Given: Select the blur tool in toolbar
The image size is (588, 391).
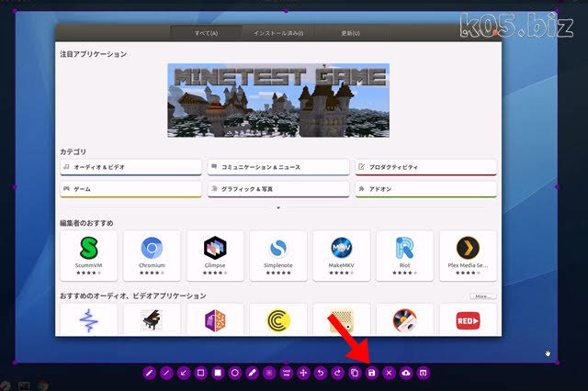Looking at the screenshot, I should [269, 373].
